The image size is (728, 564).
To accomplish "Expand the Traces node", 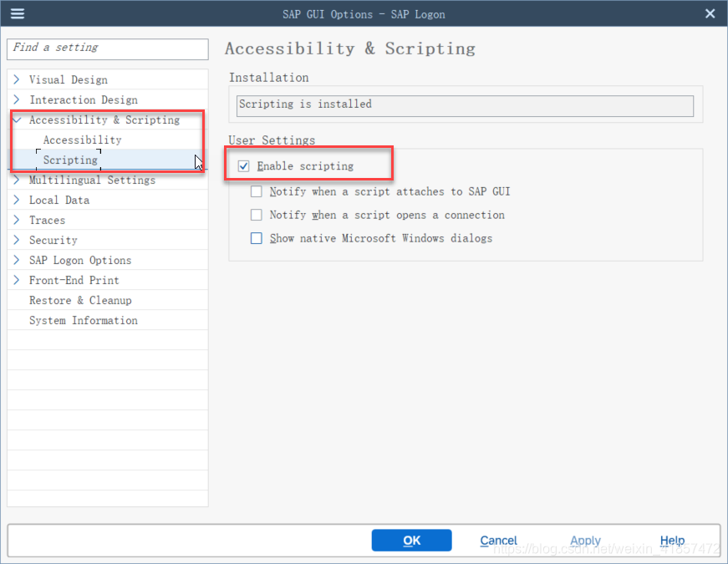I will 17,220.
